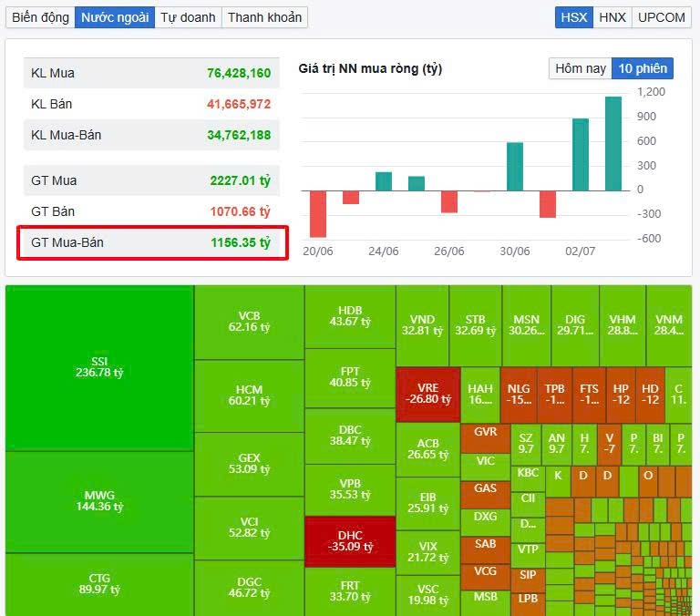Select the VCB 62.16 tỷ tile

249,322
